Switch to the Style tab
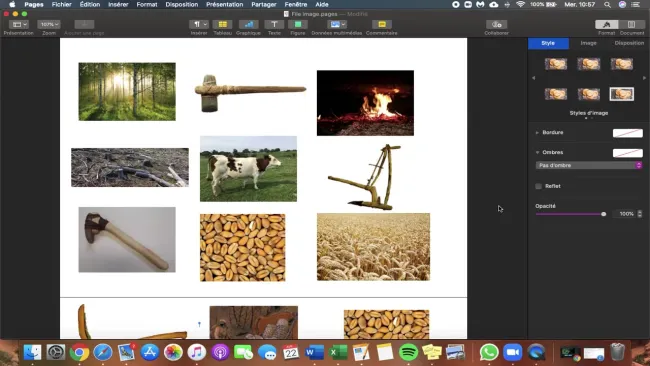 coord(548,43)
